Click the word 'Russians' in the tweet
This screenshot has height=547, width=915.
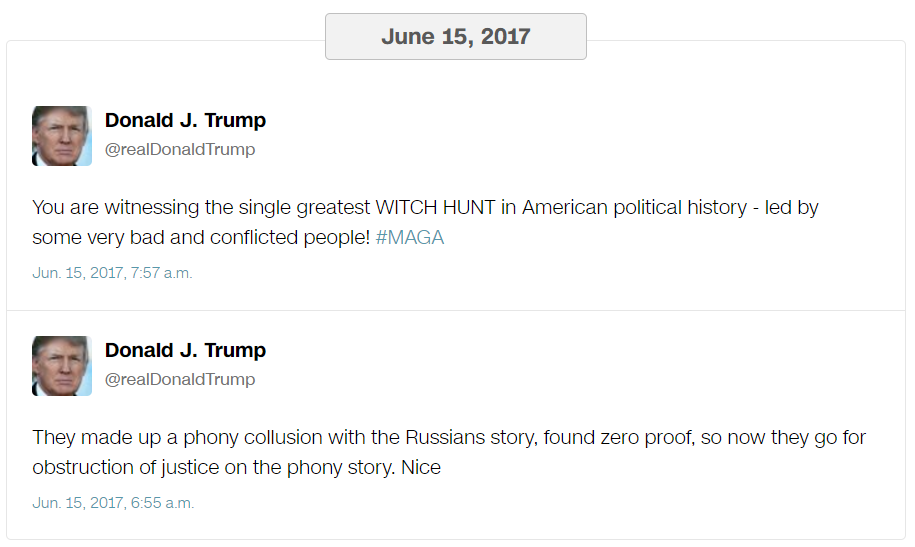coord(445,437)
